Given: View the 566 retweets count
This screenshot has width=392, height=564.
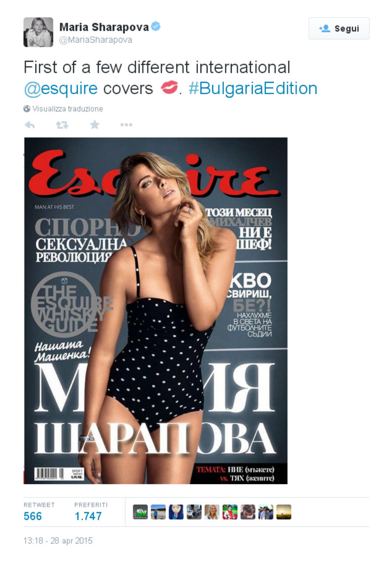Looking at the screenshot, I should tap(33, 516).
